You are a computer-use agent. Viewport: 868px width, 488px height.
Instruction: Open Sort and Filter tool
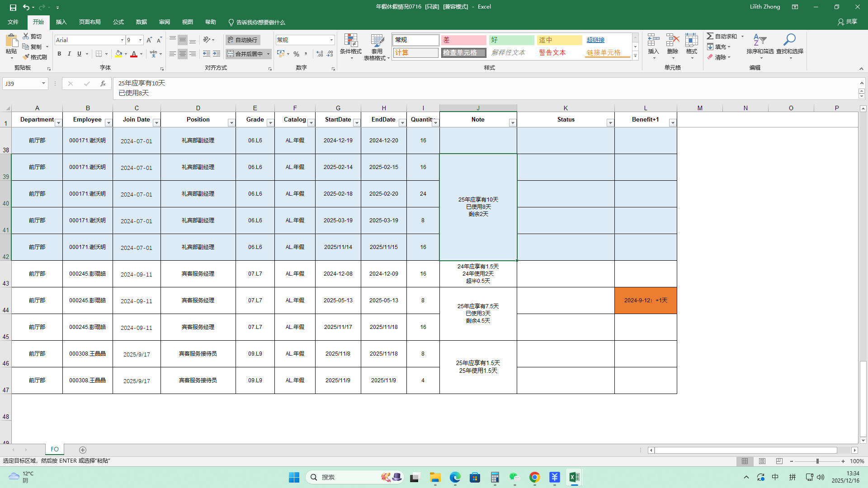point(760,41)
